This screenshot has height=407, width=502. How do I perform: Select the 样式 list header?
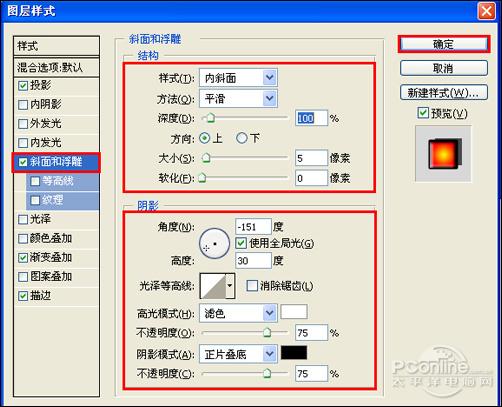pos(56,46)
